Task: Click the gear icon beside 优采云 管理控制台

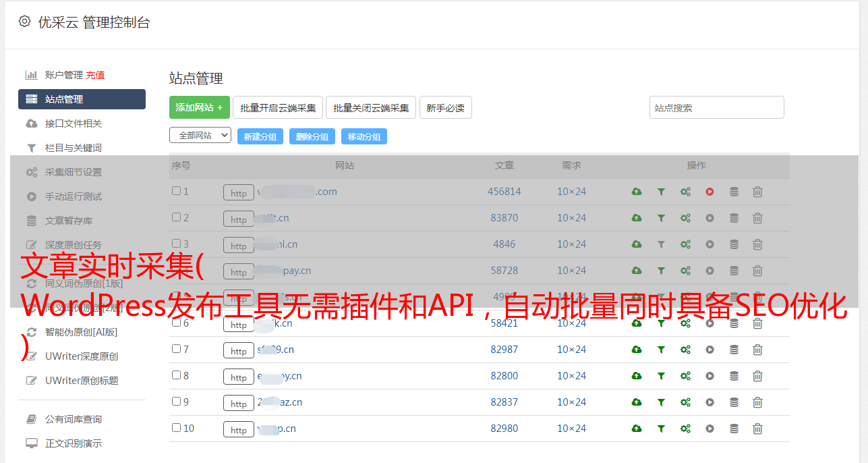Action: point(25,22)
